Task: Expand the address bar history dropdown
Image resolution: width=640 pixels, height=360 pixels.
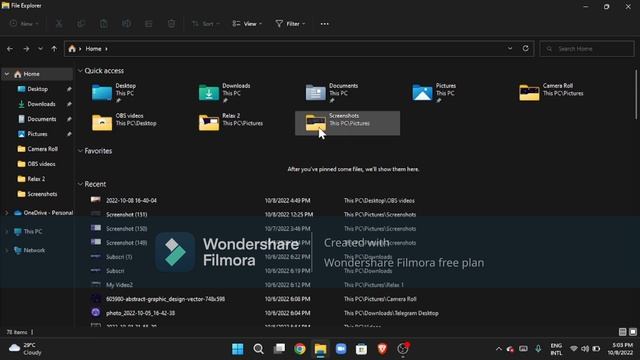Action: [510, 49]
